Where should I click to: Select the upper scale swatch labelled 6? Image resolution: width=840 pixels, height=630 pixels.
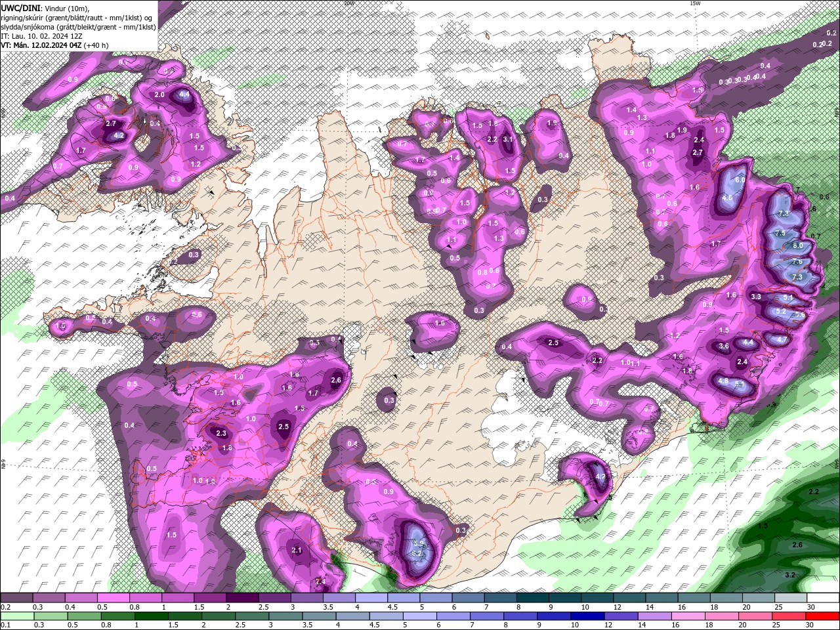469,597
